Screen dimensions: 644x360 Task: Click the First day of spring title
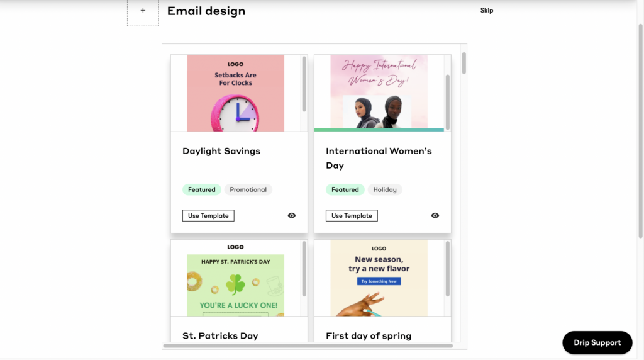click(x=369, y=336)
